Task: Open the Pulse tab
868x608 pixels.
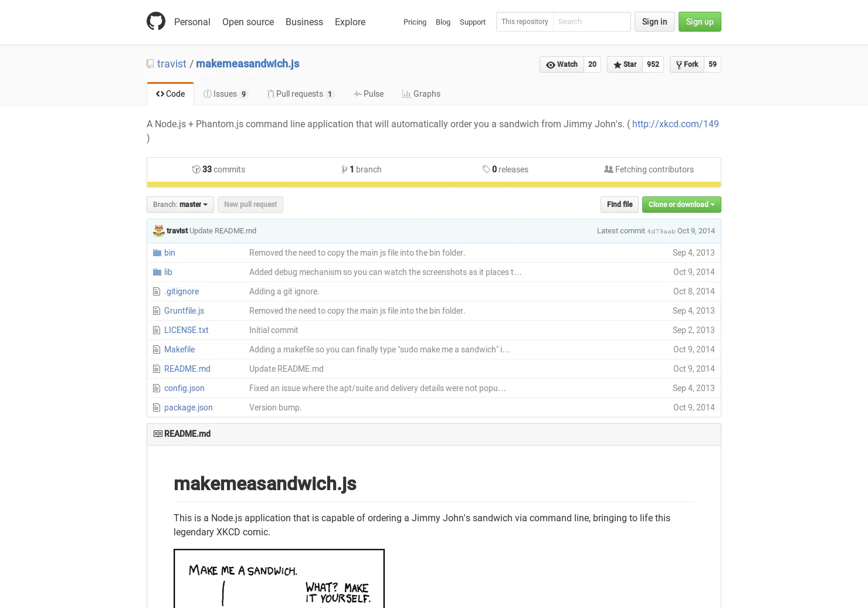Action: [368, 94]
